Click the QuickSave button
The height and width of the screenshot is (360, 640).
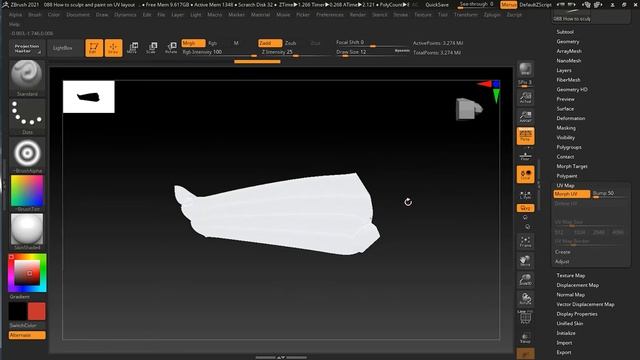click(437, 5)
